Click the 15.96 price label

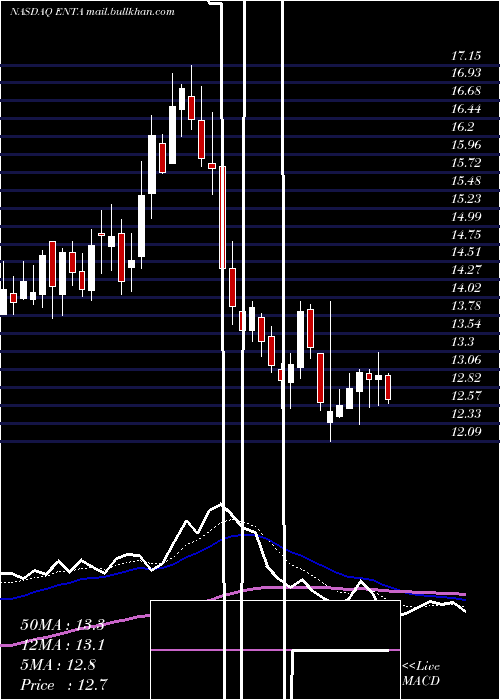pyautogui.click(x=466, y=145)
